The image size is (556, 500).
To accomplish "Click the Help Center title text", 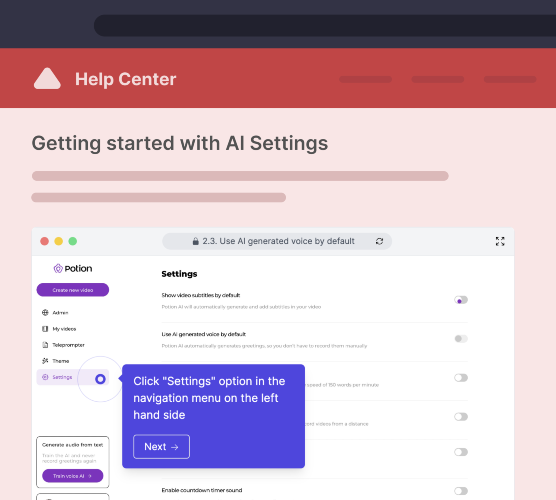I will coord(126,79).
